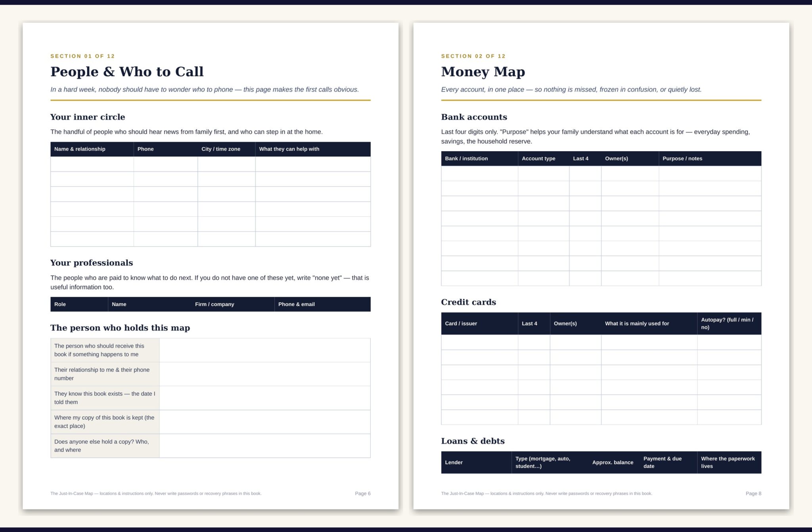Click answer field for 'Their relationship to me' row

tap(265, 374)
